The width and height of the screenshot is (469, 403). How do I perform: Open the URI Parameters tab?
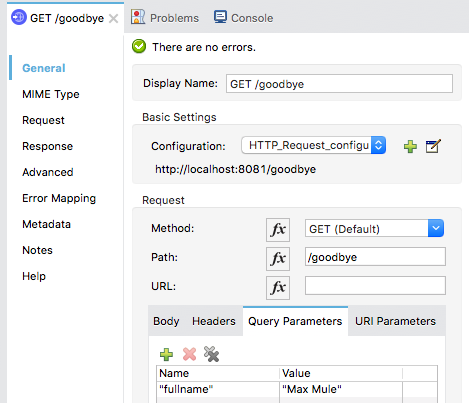tap(395, 321)
